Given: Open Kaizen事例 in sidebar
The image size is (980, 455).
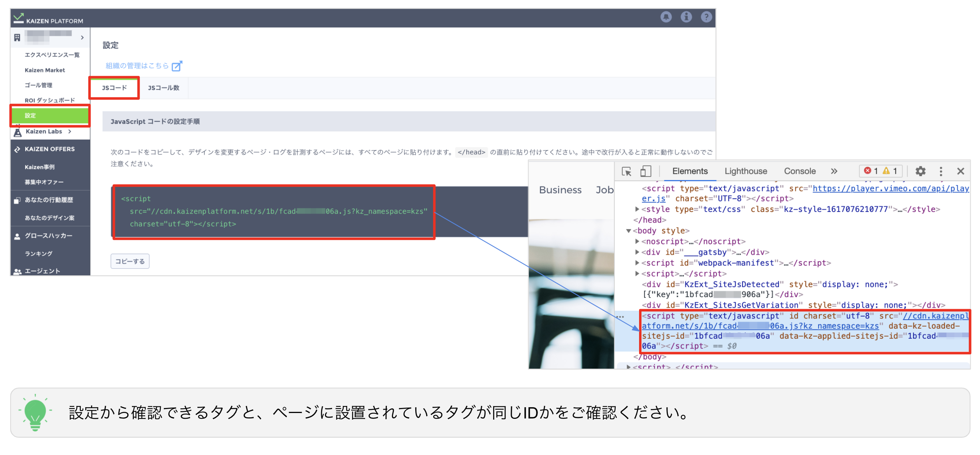Looking at the screenshot, I should coord(40,167).
